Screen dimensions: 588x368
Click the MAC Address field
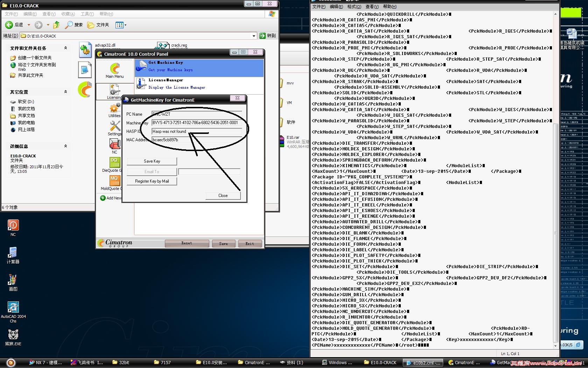click(197, 140)
